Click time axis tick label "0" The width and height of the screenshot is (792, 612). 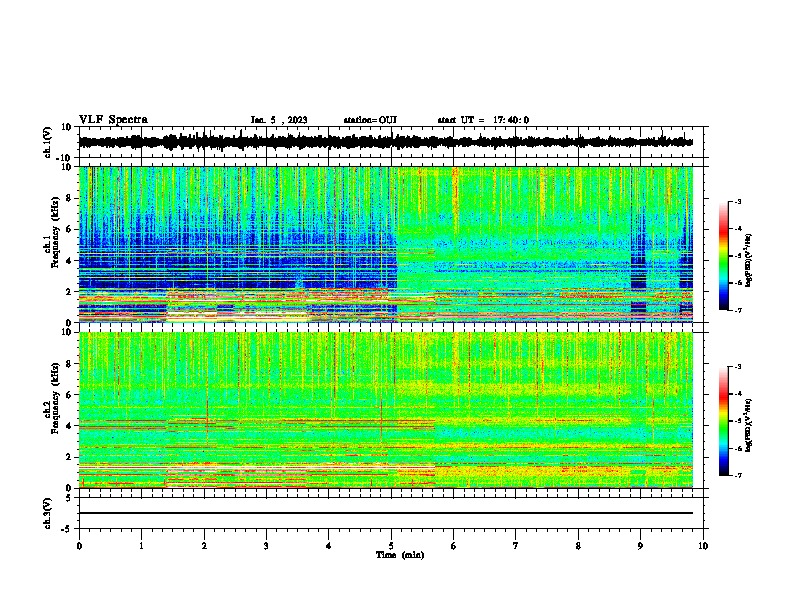pos(79,546)
